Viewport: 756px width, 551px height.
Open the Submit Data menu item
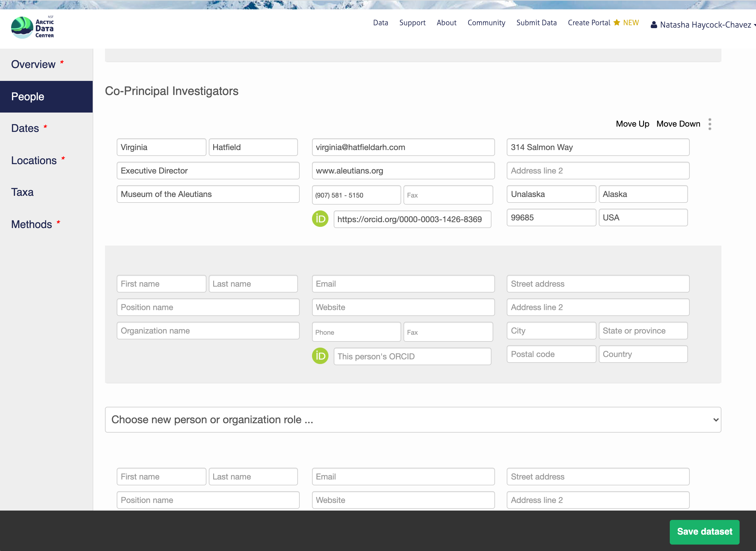(x=536, y=23)
